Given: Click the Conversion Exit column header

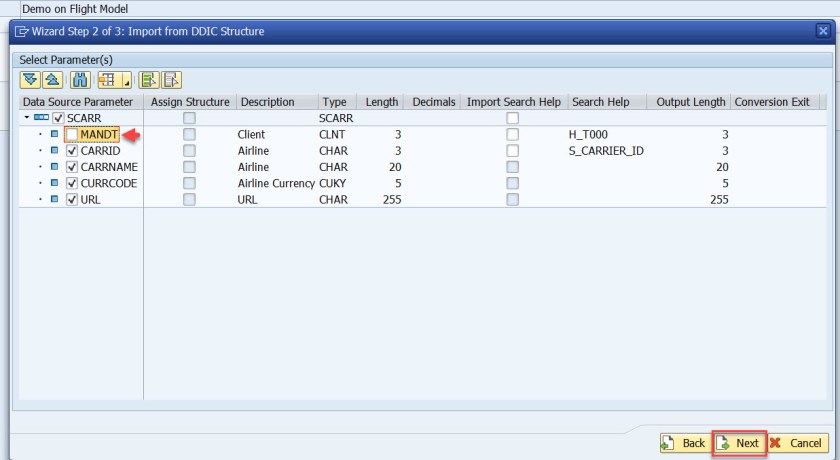Looking at the screenshot, I should pyautogui.click(x=775, y=102).
